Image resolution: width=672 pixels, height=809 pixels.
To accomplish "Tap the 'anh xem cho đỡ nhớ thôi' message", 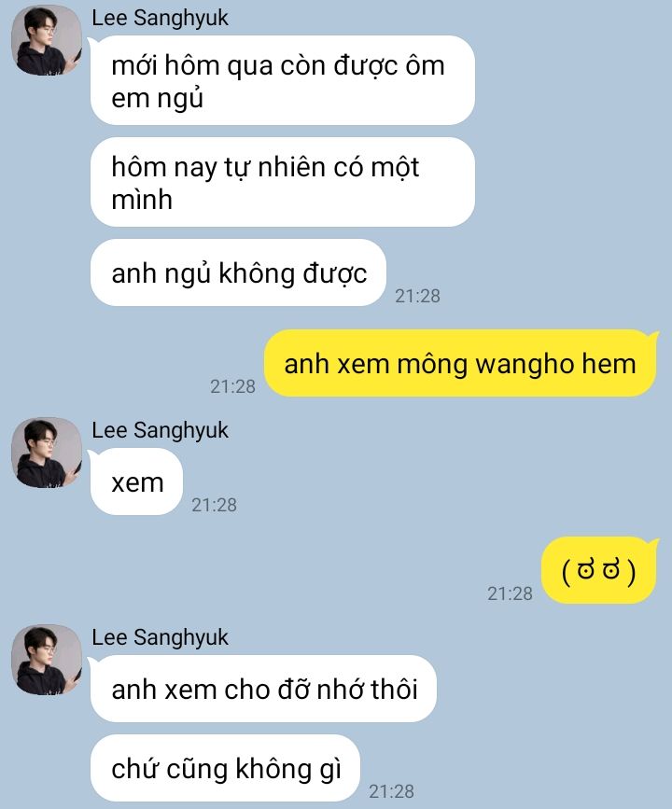I will tap(264, 689).
